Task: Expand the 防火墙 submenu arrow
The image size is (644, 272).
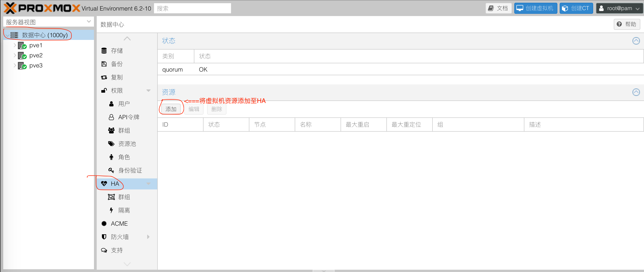Action: 148,237
